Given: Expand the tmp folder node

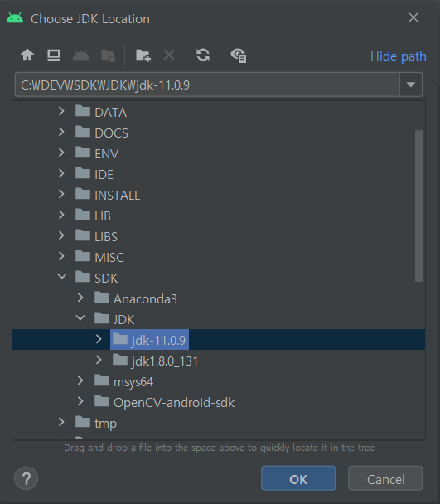Looking at the screenshot, I should tap(61, 422).
